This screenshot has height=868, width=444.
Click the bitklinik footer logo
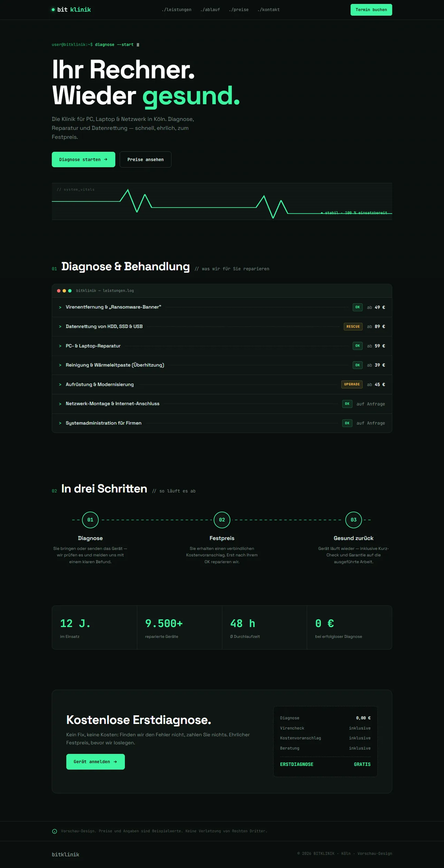[66, 854]
